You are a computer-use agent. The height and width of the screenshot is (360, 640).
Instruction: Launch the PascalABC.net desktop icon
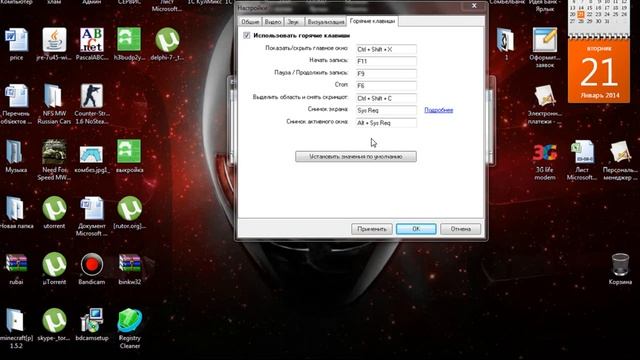point(92,40)
